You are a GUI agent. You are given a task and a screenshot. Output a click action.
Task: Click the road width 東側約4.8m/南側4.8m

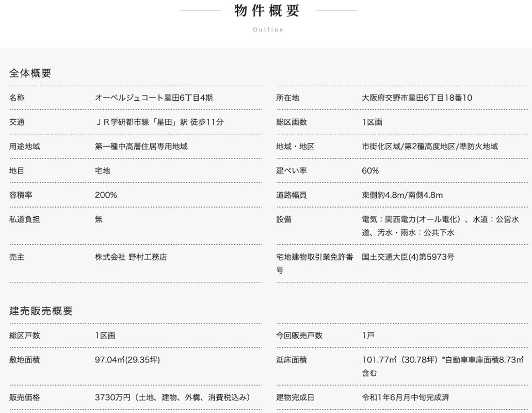402,195
